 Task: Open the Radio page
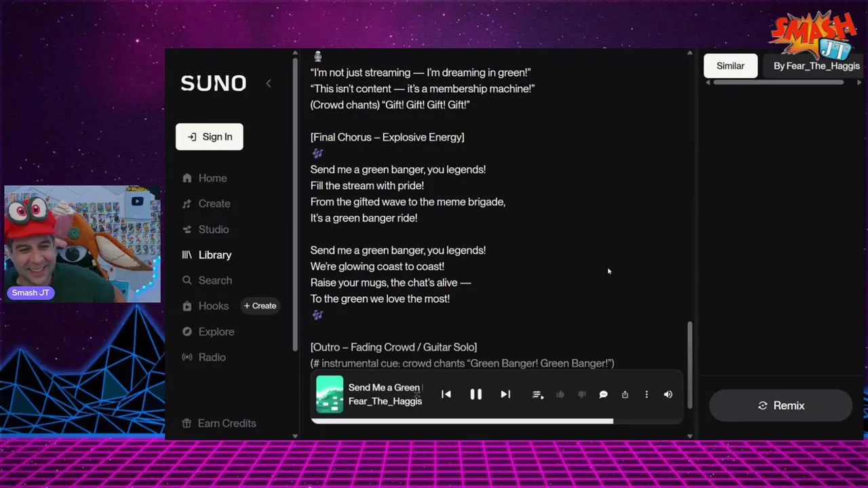pos(212,357)
